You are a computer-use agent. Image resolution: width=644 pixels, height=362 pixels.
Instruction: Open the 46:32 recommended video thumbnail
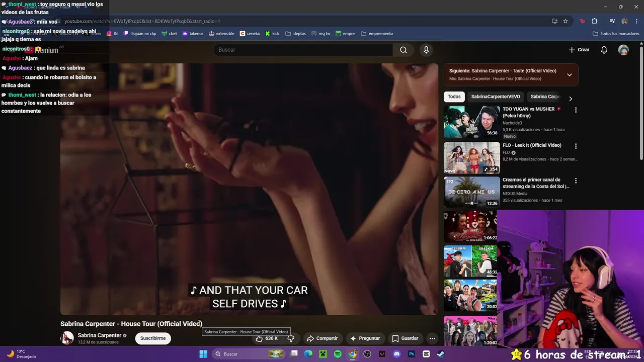tap(470, 261)
